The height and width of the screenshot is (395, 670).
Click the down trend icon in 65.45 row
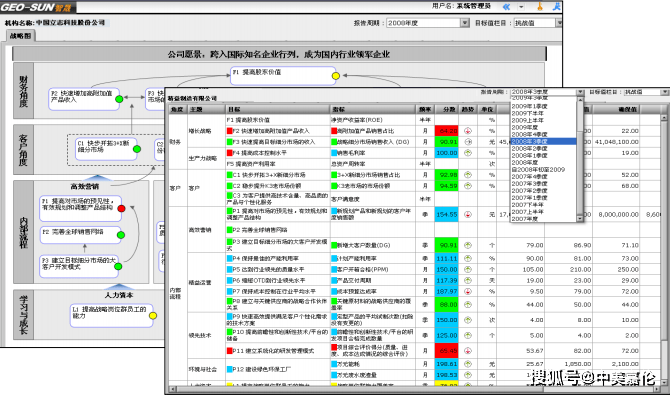[468, 351]
